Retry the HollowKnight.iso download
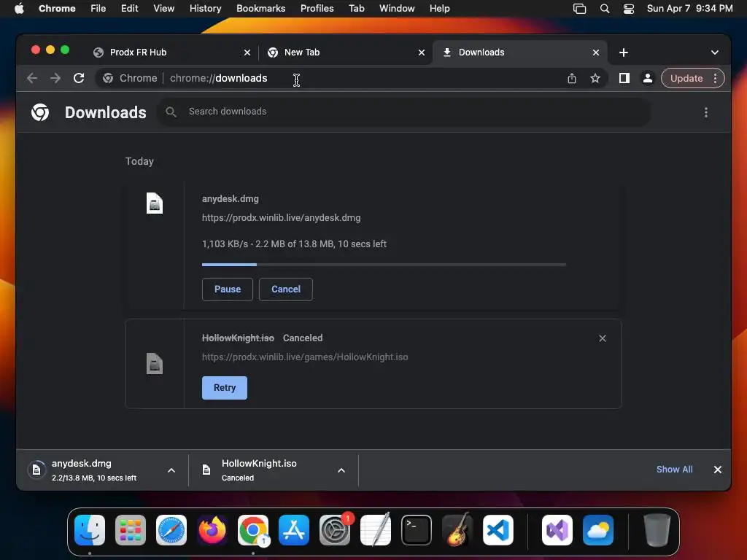This screenshot has width=747, height=560. [225, 388]
